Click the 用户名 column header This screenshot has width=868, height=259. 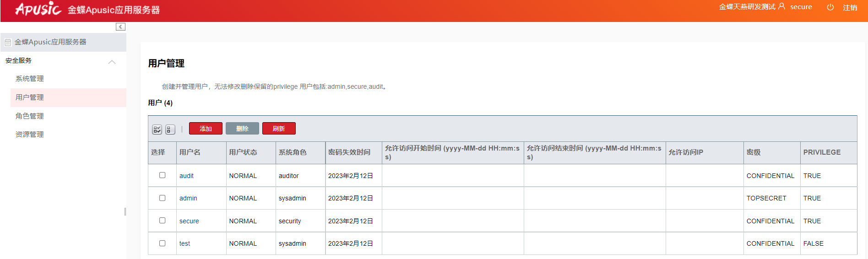190,152
